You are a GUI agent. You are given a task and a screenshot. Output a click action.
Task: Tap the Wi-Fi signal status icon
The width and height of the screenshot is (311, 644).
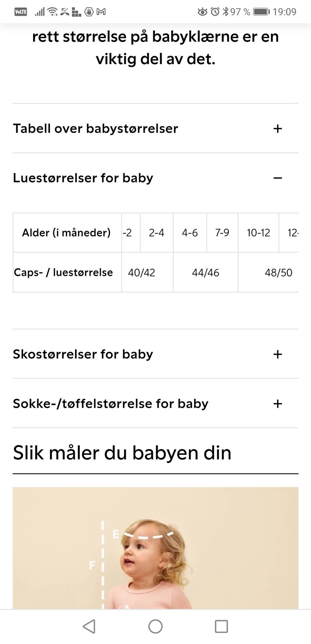tap(52, 12)
